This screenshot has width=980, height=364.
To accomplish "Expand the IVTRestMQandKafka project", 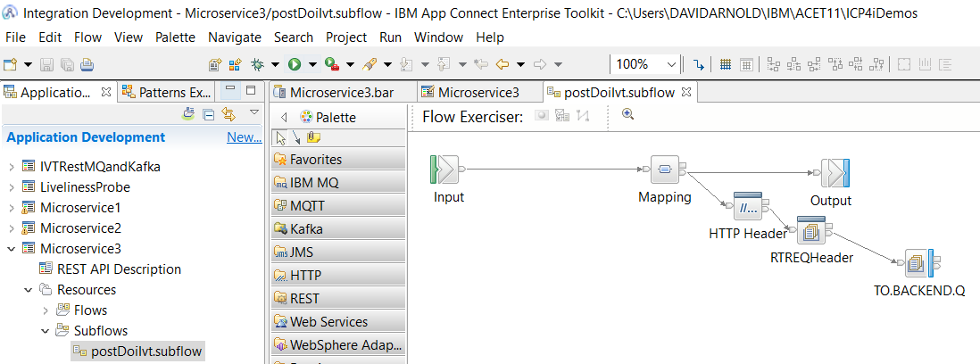I will [12, 167].
